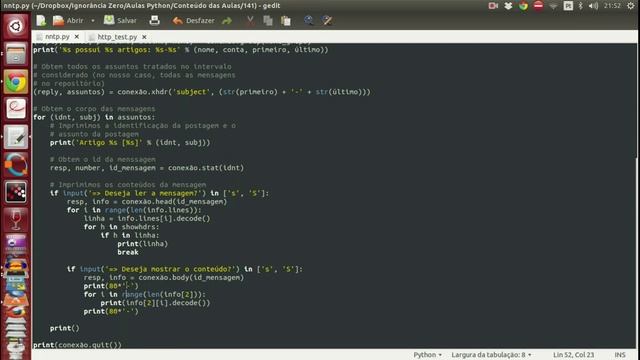Click the conexão.head(id_mensagem) line
640x360 pixels.
click(147, 202)
